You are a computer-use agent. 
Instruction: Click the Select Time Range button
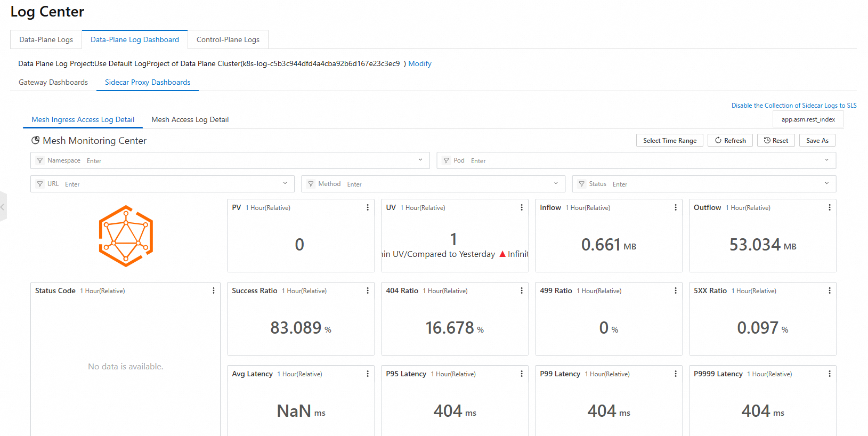pos(670,140)
